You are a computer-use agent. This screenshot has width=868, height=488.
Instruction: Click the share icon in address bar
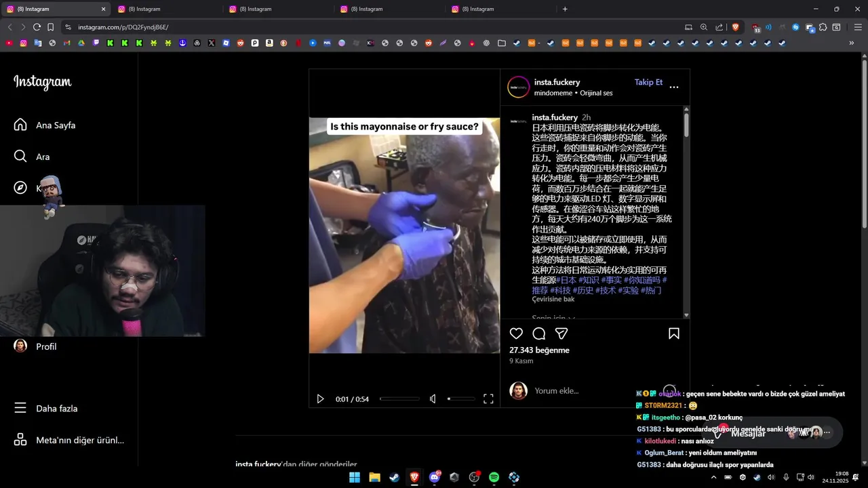(719, 27)
